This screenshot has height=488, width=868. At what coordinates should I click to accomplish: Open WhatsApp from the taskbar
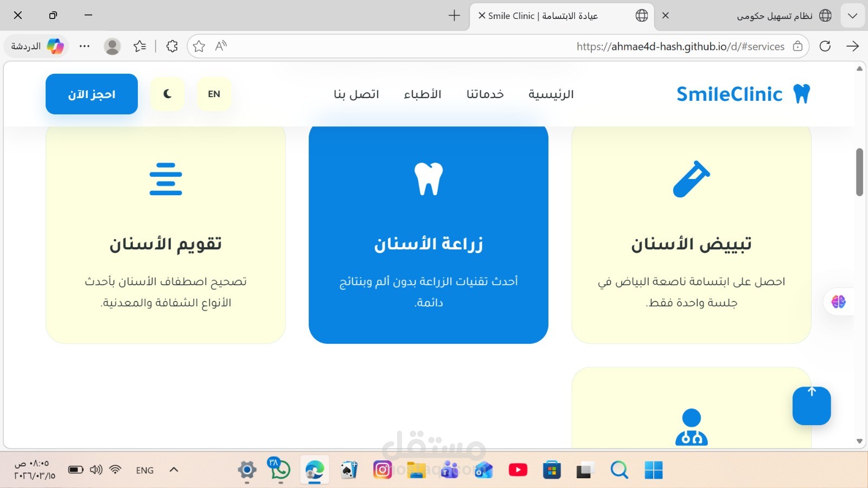[x=280, y=468]
